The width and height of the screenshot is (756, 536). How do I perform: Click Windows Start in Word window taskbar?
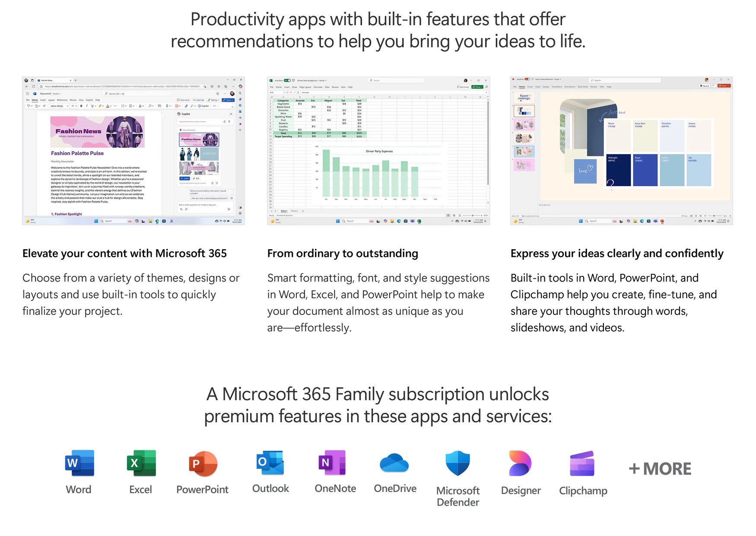click(x=96, y=221)
